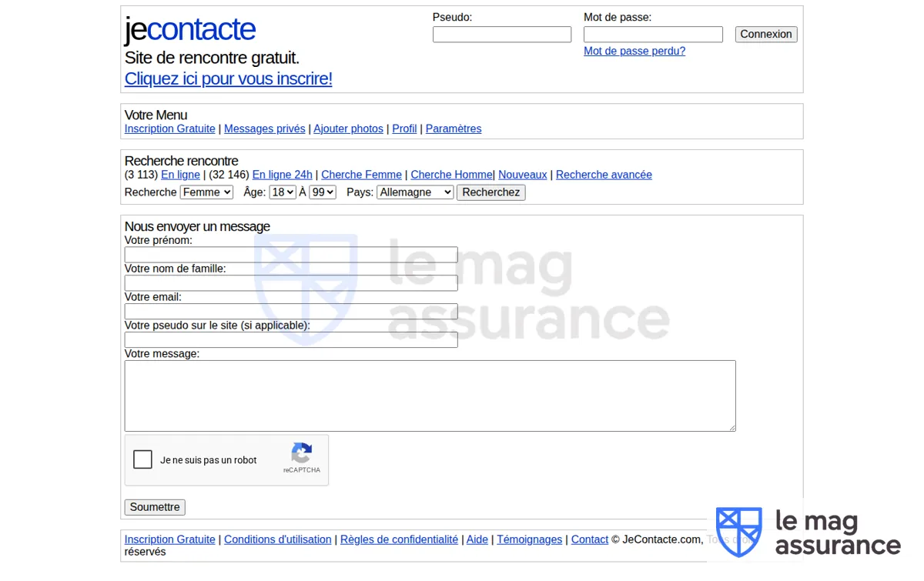
Task: Check the Je ne suis pas un robot box
Action: 142,460
